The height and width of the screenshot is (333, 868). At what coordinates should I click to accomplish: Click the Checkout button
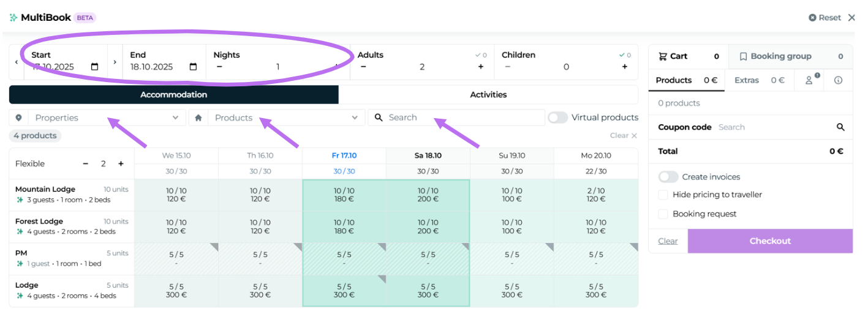(x=770, y=241)
